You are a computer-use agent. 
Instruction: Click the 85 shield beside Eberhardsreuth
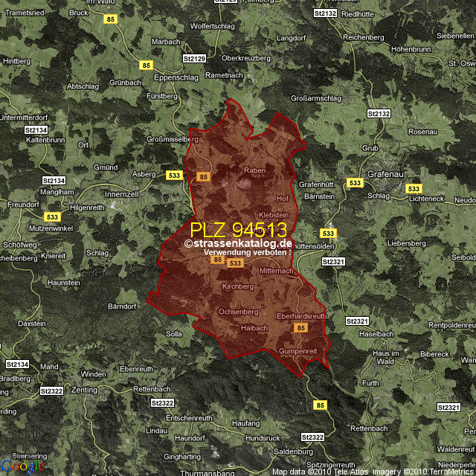301,327
